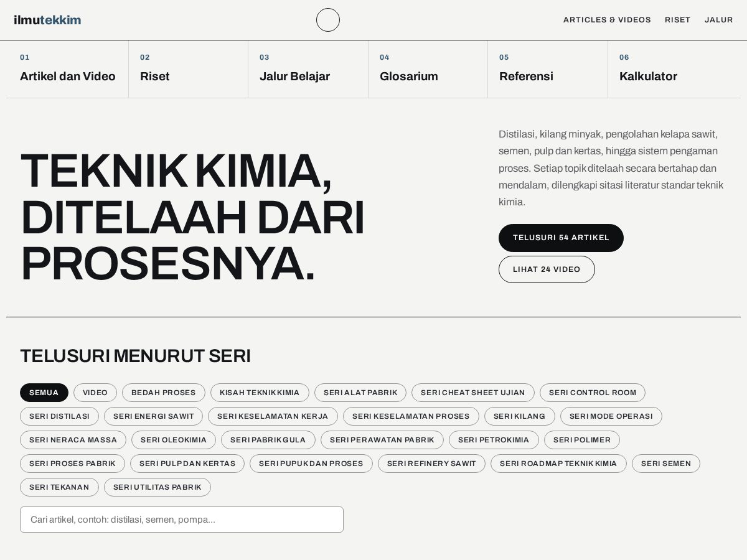The image size is (747, 560).
Task: Open Articles & Videos in top navigation
Action: (x=607, y=20)
